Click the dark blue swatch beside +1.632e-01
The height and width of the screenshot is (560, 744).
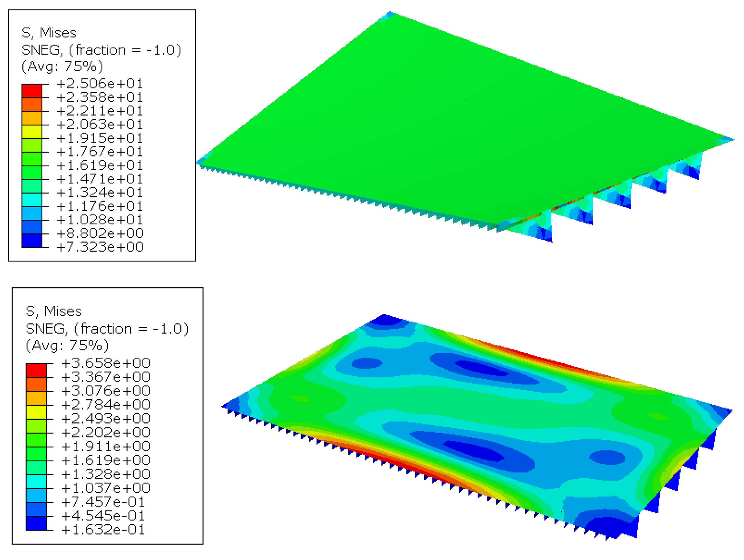pyautogui.click(x=36, y=523)
